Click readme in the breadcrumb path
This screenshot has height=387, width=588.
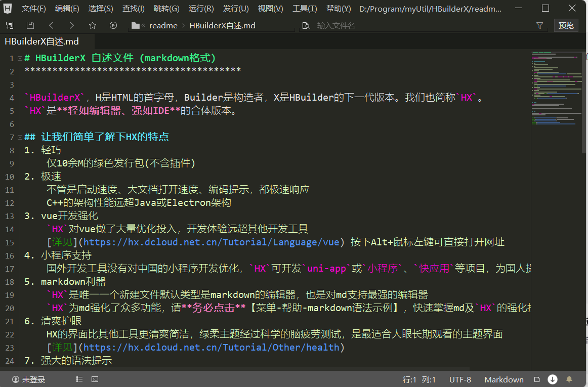(x=163, y=25)
